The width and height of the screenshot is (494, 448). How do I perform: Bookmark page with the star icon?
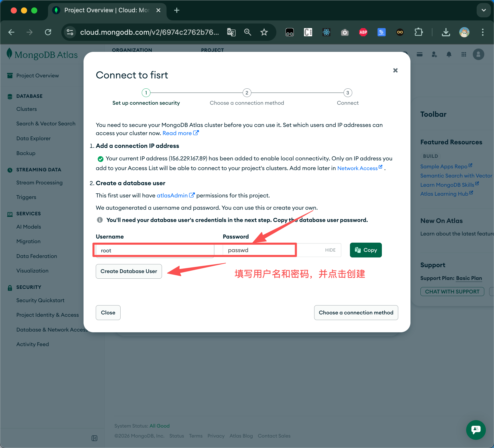click(x=264, y=32)
